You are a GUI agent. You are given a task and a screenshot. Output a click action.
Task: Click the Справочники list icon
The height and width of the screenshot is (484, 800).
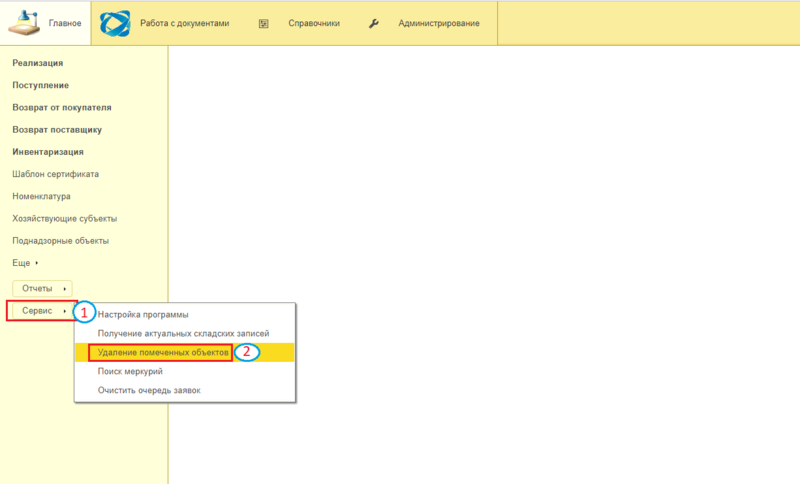point(264,23)
